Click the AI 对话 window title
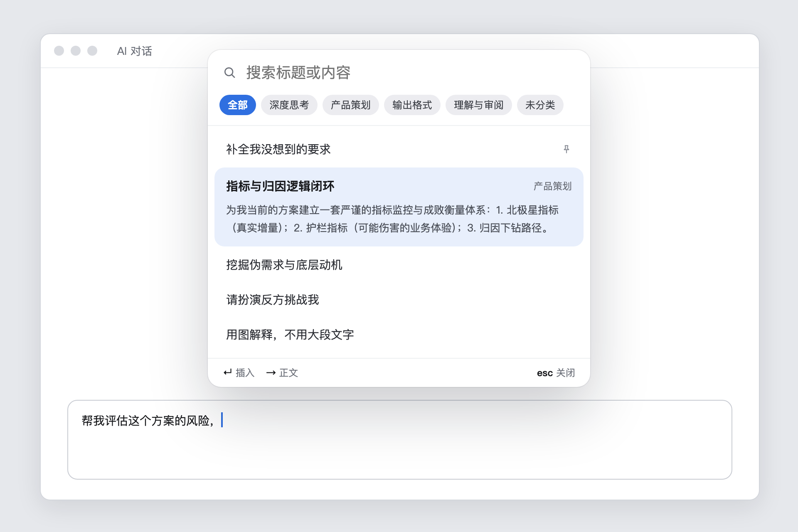798x532 pixels. [x=135, y=51]
